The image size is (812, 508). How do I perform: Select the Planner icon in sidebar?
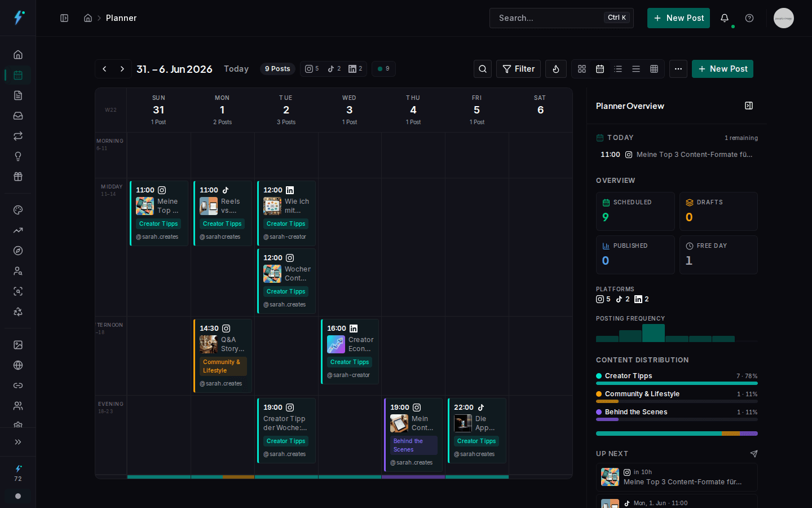tap(18, 75)
